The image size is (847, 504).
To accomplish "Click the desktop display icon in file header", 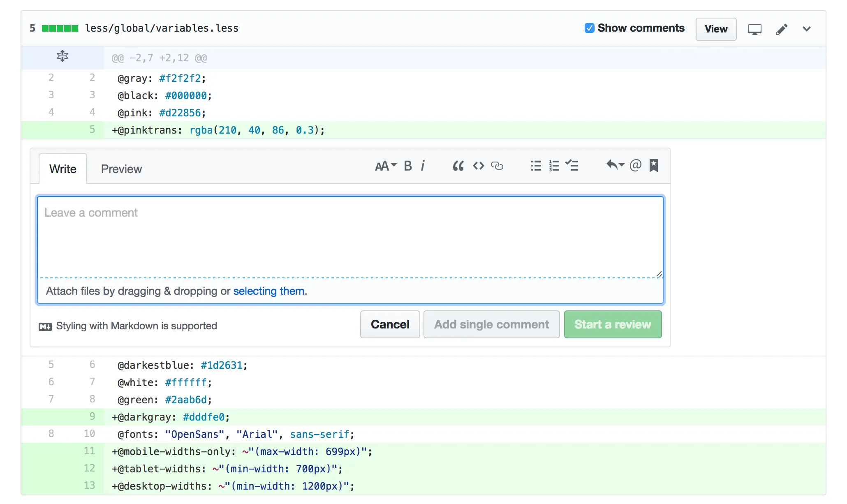I will pyautogui.click(x=754, y=29).
